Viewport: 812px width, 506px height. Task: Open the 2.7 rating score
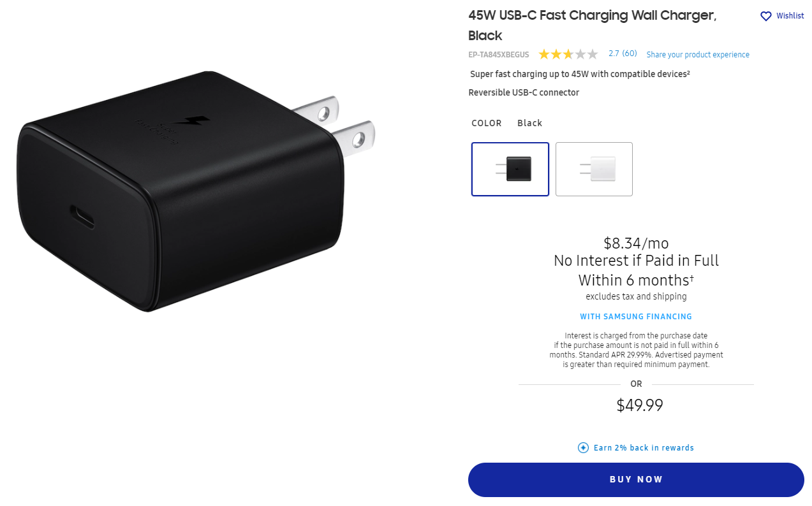coord(614,54)
